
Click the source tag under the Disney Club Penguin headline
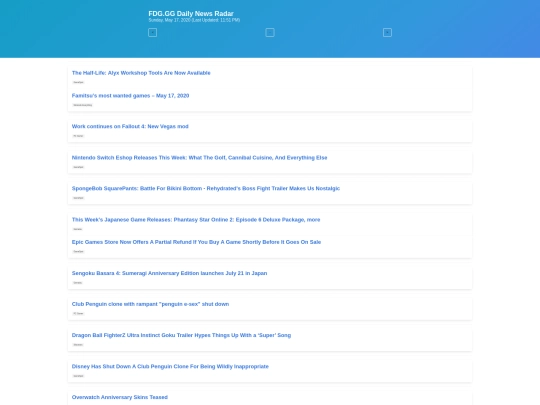79,376
